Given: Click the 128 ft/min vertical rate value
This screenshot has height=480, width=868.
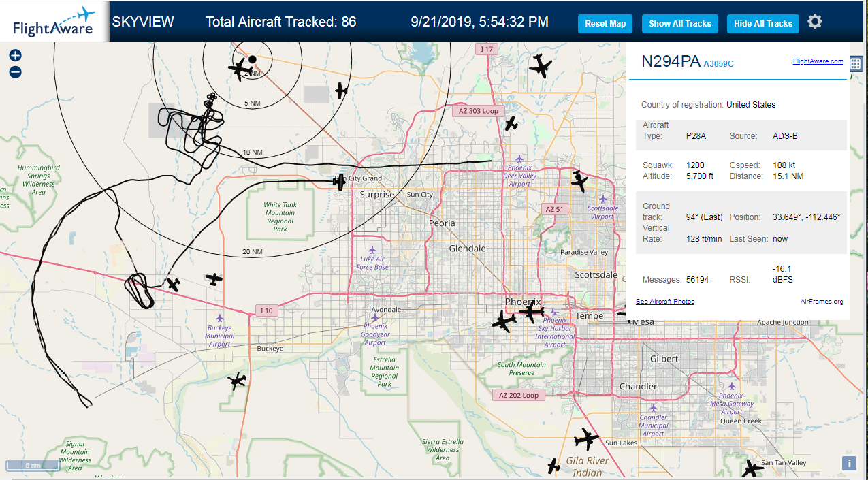Looking at the screenshot, I should click(704, 239).
